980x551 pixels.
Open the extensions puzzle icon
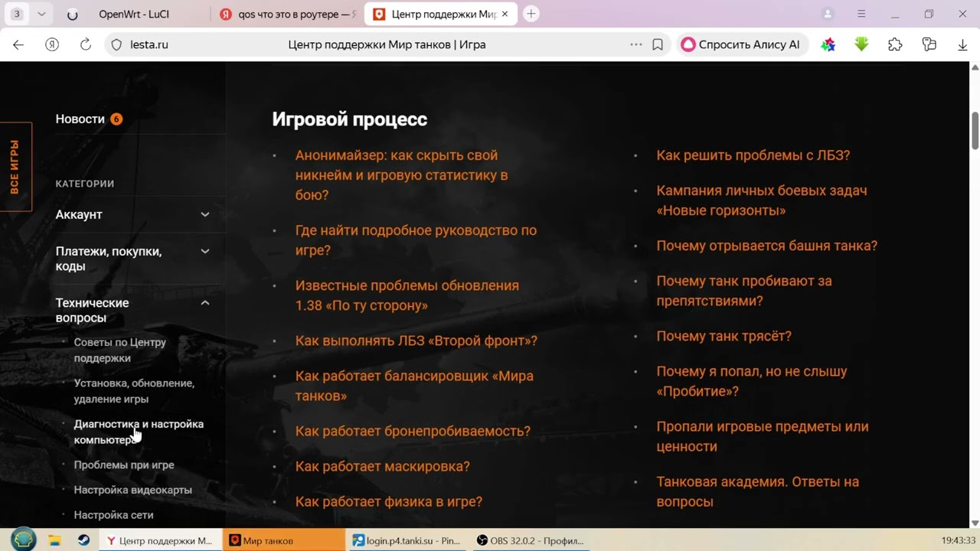pos(895,44)
